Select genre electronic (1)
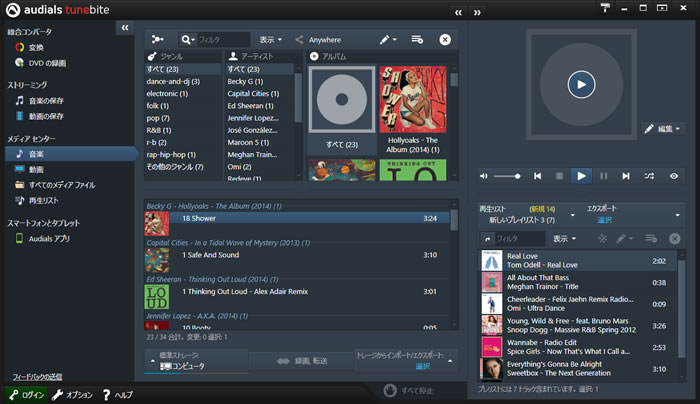 click(167, 93)
